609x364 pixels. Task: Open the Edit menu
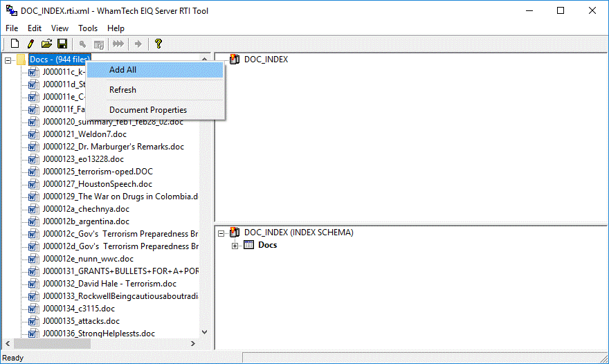[34, 28]
